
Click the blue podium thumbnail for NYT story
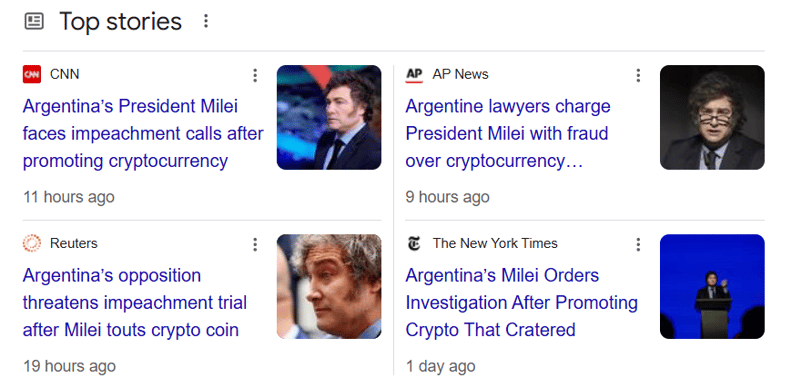[712, 287]
